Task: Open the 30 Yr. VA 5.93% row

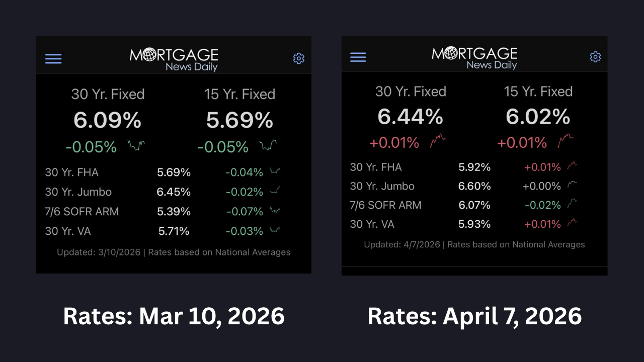Action: 463,224
